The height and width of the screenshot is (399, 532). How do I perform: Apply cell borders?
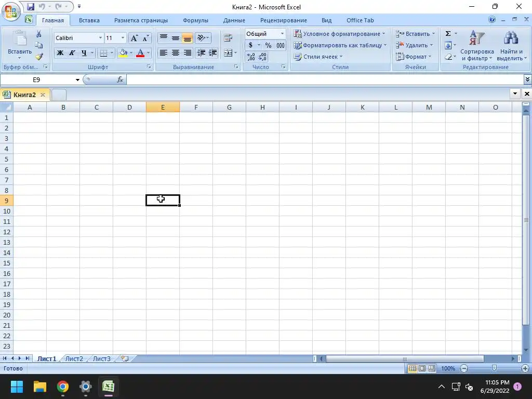coord(103,52)
